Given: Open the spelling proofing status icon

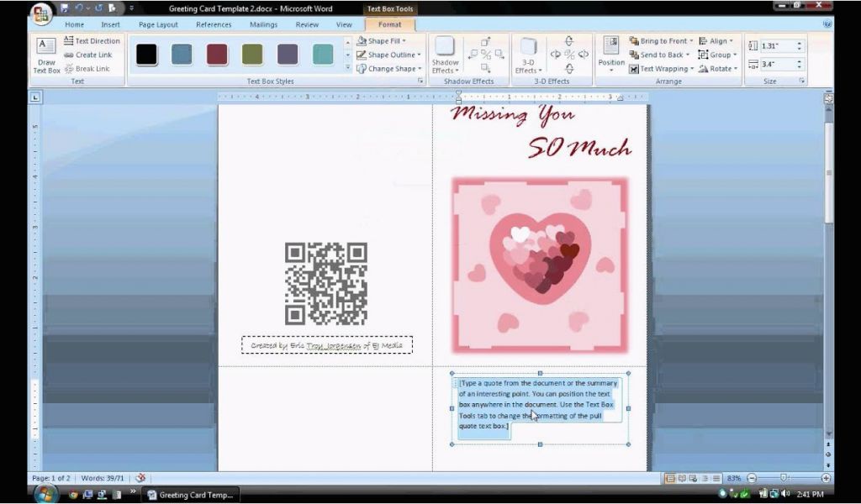Looking at the screenshot, I should coord(140,478).
